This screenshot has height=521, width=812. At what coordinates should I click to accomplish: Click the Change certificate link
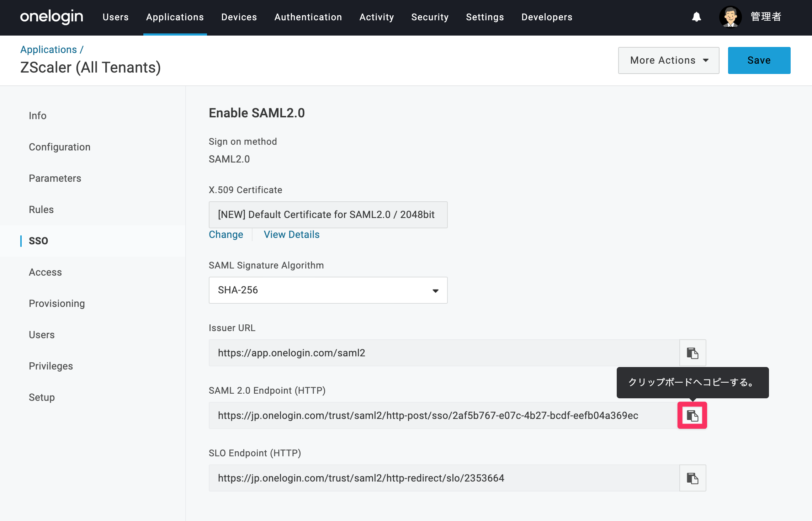pyautogui.click(x=226, y=235)
